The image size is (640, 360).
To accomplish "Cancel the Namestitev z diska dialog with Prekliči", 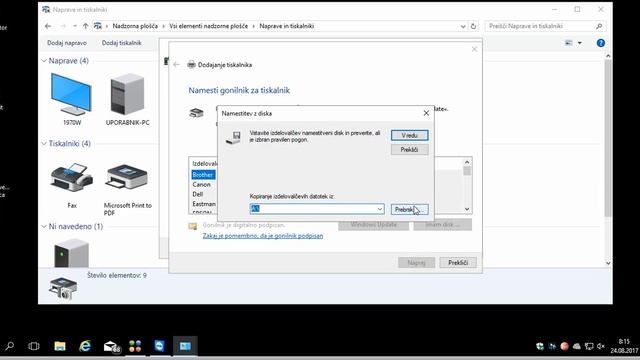I will (409, 150).
